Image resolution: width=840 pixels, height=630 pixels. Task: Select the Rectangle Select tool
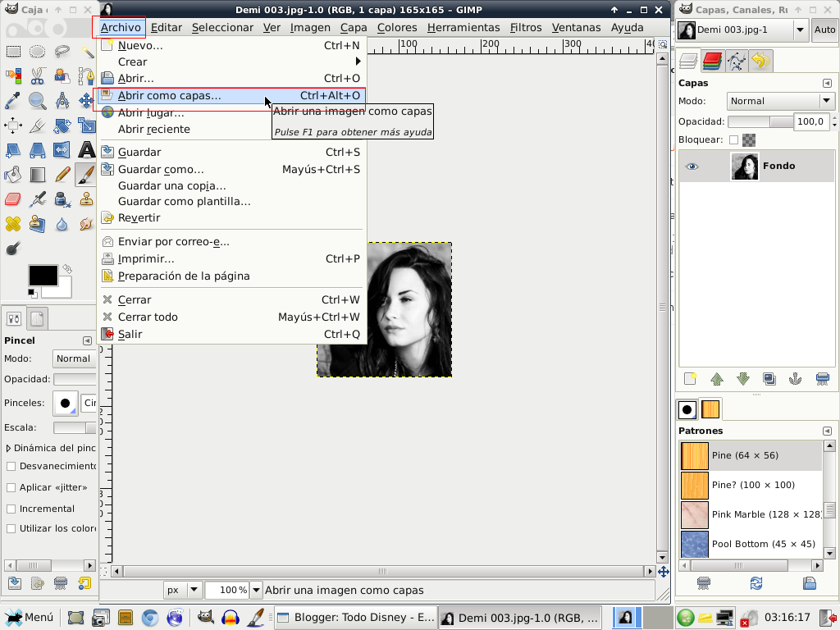[x=13, y=52]
